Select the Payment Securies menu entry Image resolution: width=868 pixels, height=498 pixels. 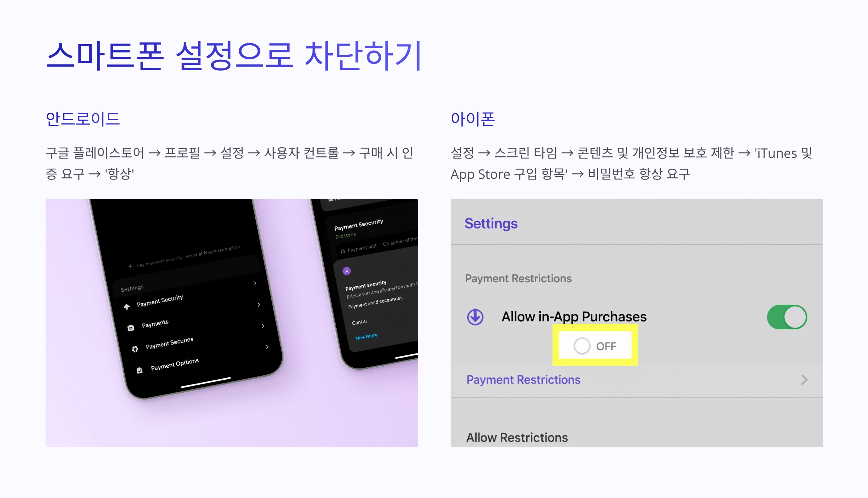tap(169, 343)
